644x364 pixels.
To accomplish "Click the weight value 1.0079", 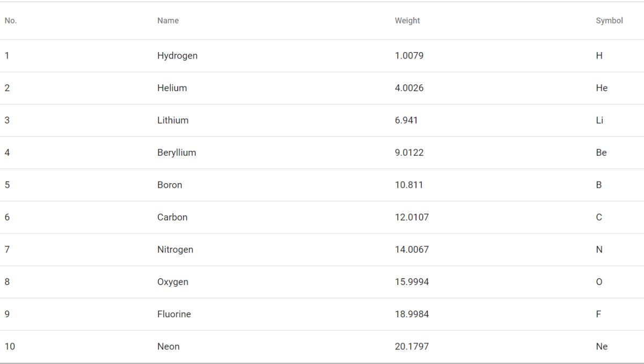I will click(x=409, y=56).
